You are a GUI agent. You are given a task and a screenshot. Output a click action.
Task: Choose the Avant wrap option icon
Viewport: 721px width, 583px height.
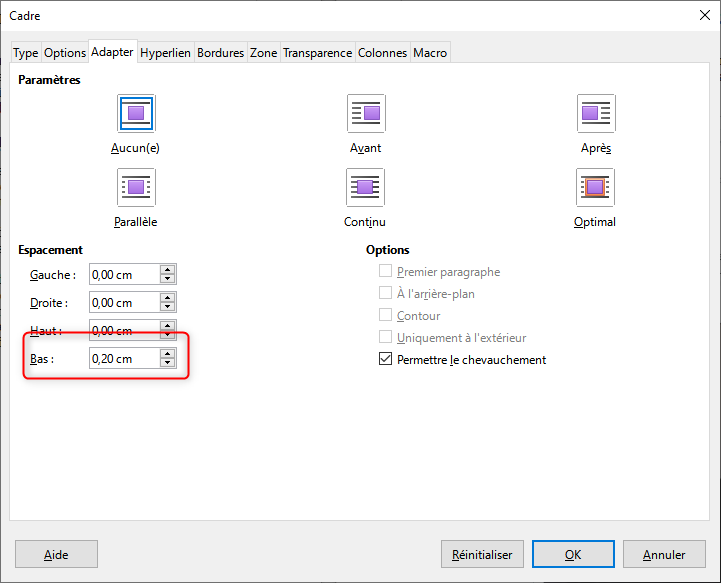click(366, 113)
